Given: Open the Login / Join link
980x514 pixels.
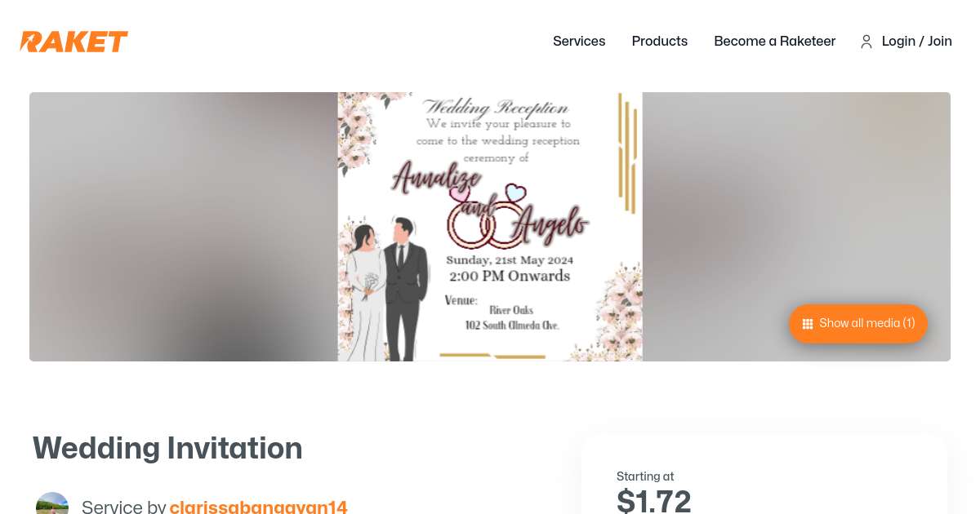Looking at the screenshot, I should 917,41.
